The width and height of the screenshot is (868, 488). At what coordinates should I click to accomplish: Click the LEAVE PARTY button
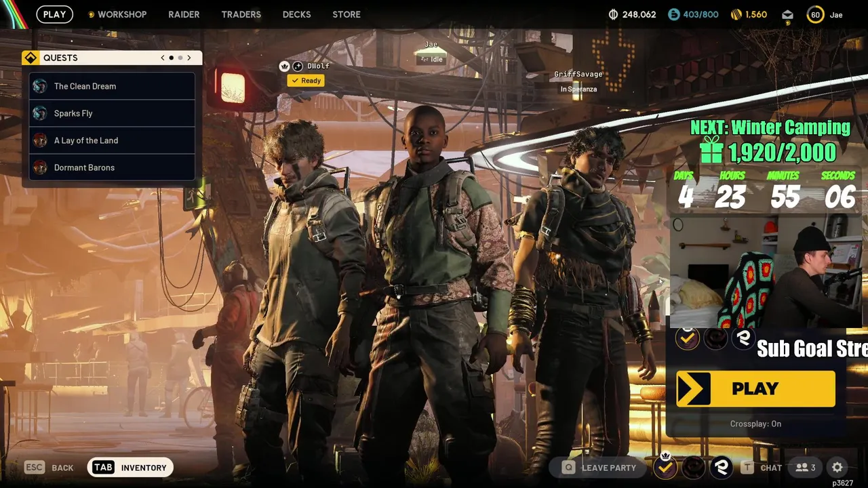[x=599, y=467]
